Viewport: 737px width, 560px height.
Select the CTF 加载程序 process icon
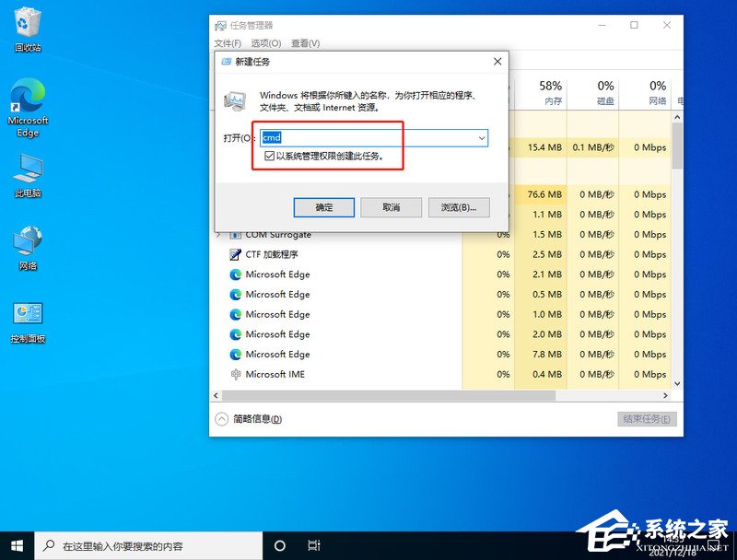click(237, 254)
